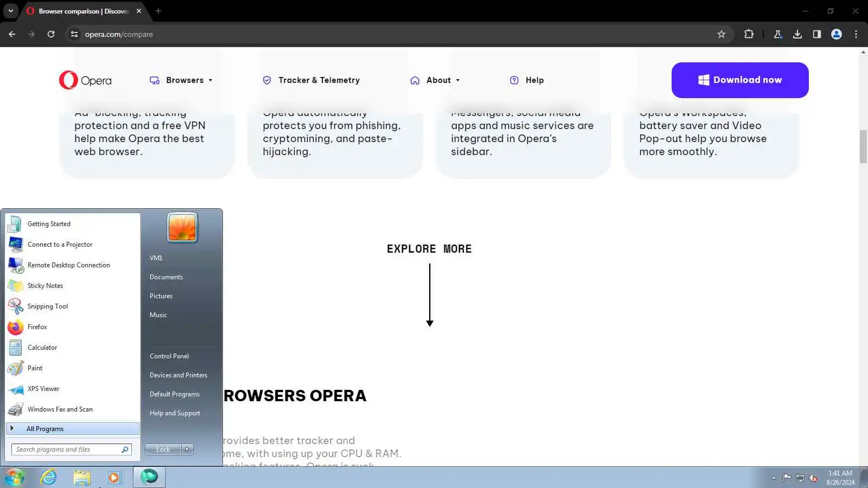Screen dimensions: 868x488
Task: Expand the About dropdown menu
Action: click(435, 80)
